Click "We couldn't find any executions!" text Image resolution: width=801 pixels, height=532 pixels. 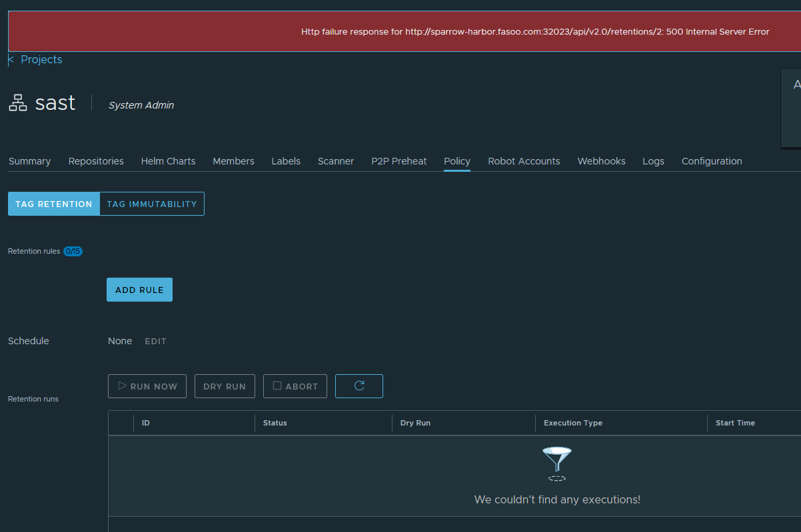pos(557,499)
